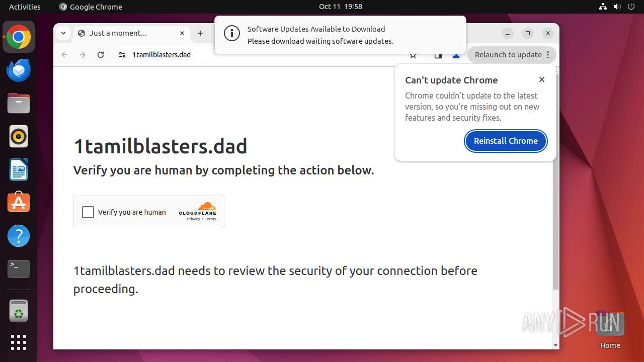The width and height of the screenshot is (644, 362).
Task: Launch LibreOffice Writer from the dock
Action: (19, 169)
